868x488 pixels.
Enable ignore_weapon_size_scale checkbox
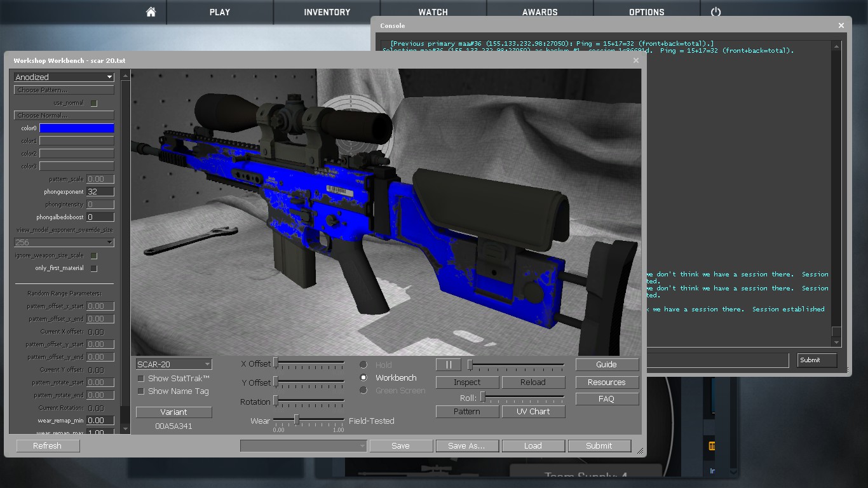point(93,255)
